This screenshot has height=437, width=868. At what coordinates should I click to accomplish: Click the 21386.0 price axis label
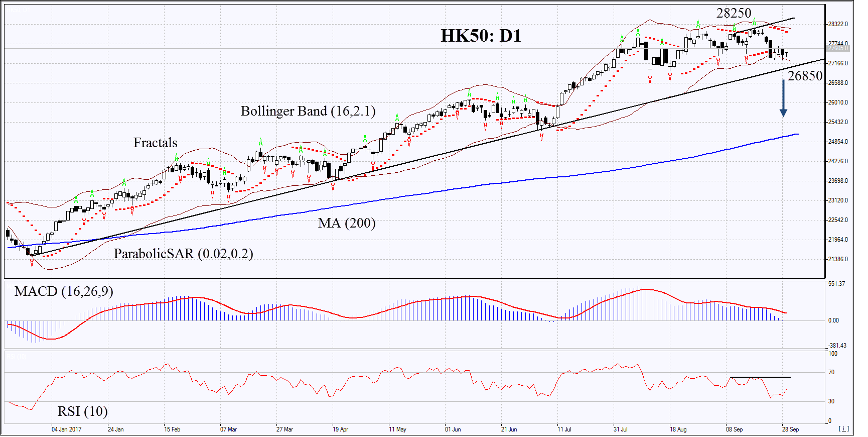[x=838, y=259]
